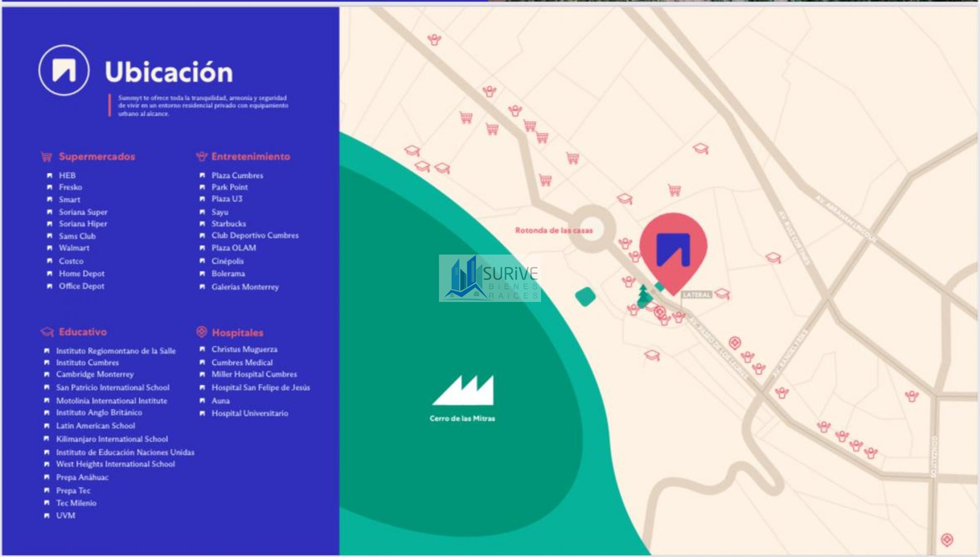Click the Park Point entry

(230, 187)
